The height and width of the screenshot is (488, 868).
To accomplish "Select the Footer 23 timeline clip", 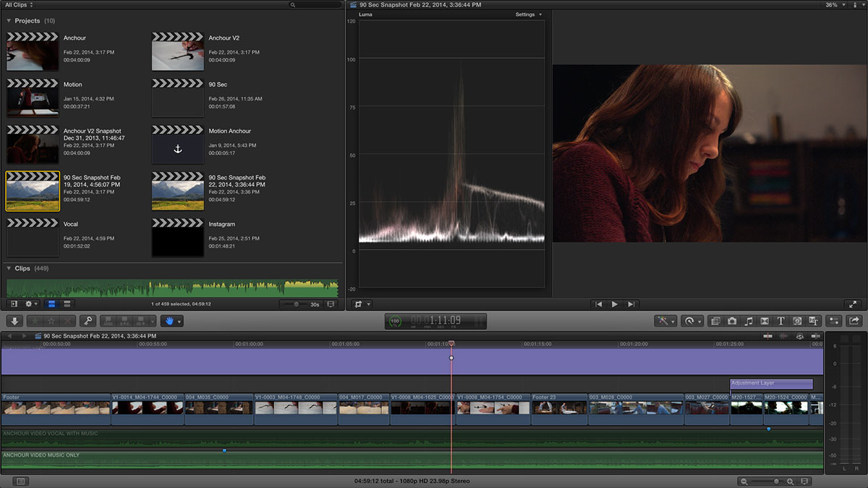I will [x=559, y=409].
